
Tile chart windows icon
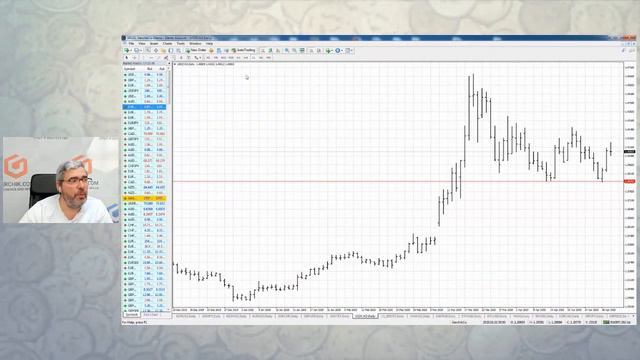pos(302,50)
